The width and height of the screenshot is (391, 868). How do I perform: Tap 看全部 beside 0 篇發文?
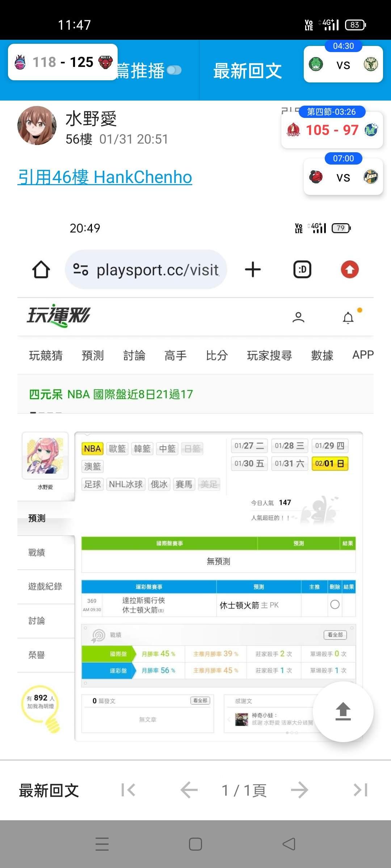pyautogui.click(x=200, y=701)
